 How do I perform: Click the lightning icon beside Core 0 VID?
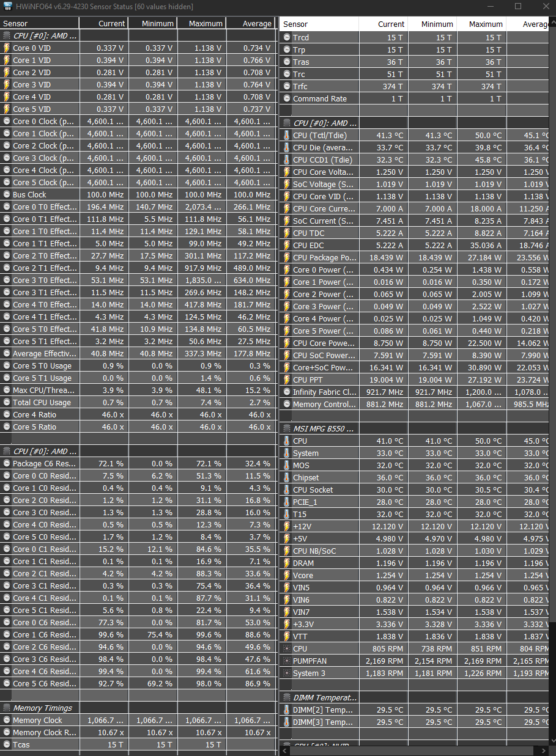pos(7,48)
